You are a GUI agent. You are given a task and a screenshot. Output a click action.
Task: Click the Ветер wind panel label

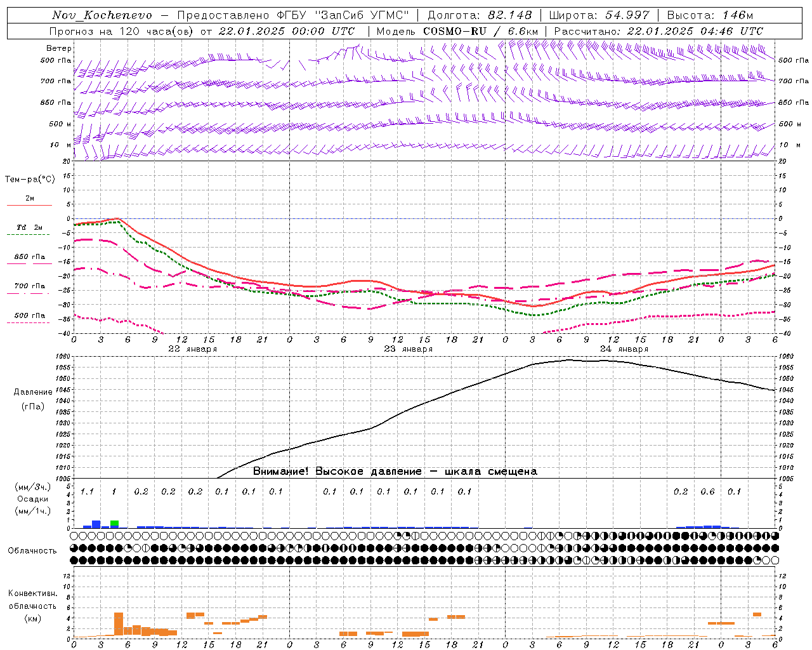(x=59, y=48)
